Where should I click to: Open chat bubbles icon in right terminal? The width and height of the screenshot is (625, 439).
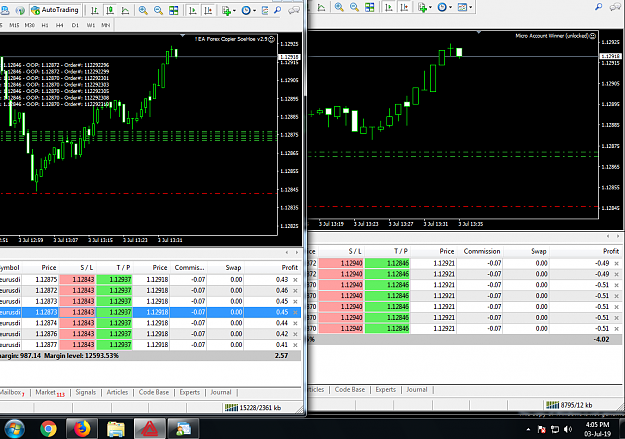[615, 6]
